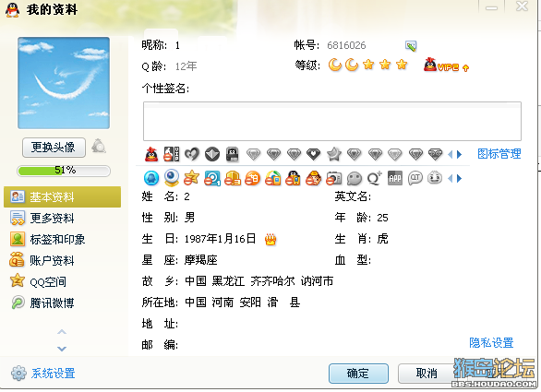Click the gold star Qzone service icon
Screen dimensions: 541x392
coord(191,178)
